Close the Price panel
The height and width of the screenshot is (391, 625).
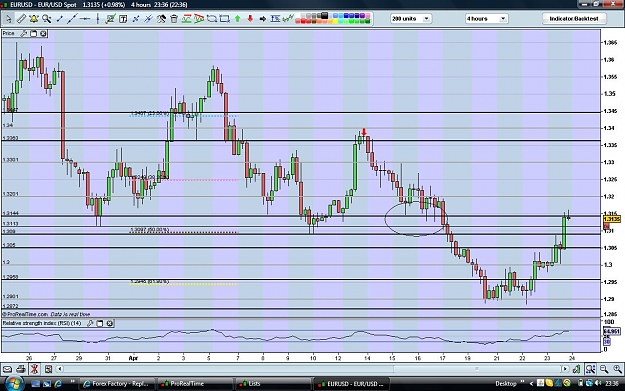coord(43,34)
